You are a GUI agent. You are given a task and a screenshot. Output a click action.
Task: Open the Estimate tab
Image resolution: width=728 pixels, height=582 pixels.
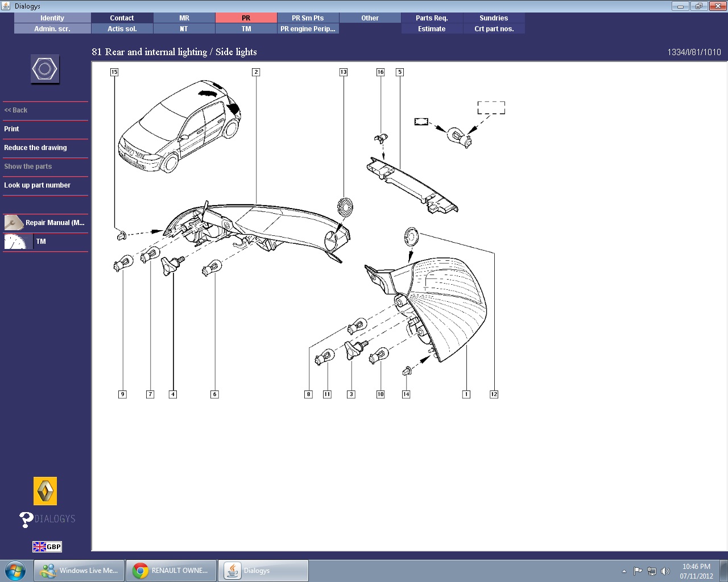(432, 29)
